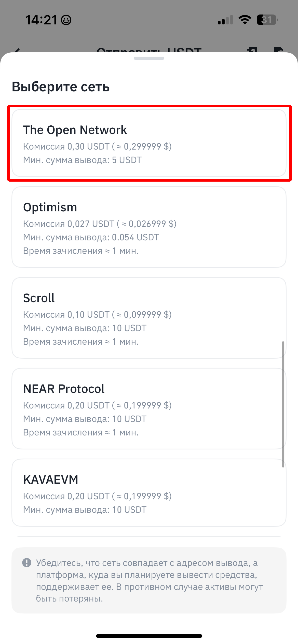
Task: Tap the Wi-Fi status icon
Action: tap(245, 20)
